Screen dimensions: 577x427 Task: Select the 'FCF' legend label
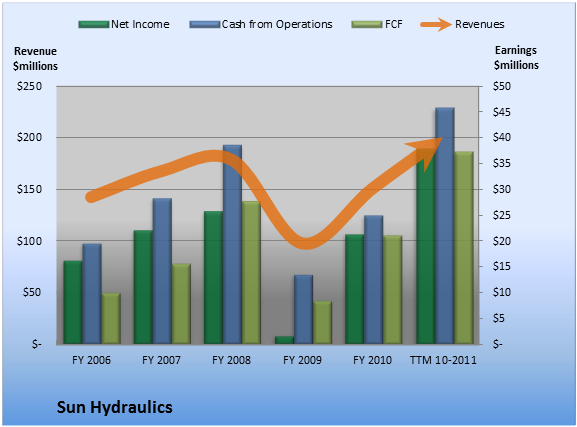coord(394,24)
